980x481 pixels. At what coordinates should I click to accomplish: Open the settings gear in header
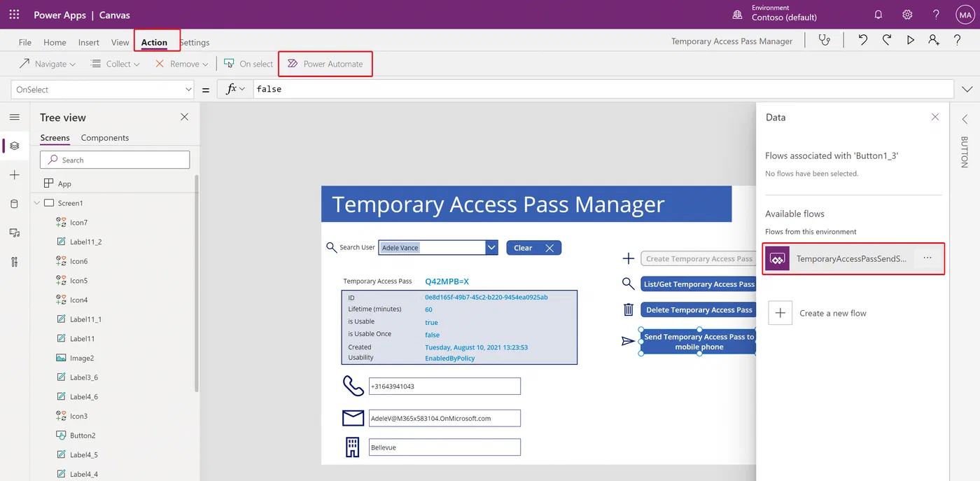[x=907, y=15]
